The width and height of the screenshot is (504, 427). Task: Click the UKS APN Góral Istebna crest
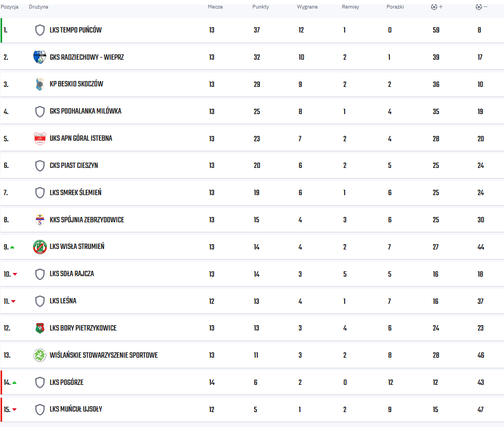[40, 139]
